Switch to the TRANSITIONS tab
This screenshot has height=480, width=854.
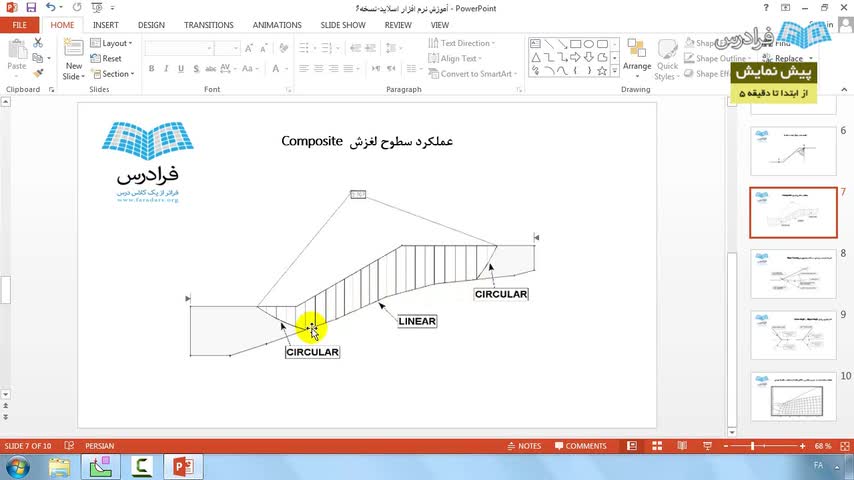coord(209,25)
